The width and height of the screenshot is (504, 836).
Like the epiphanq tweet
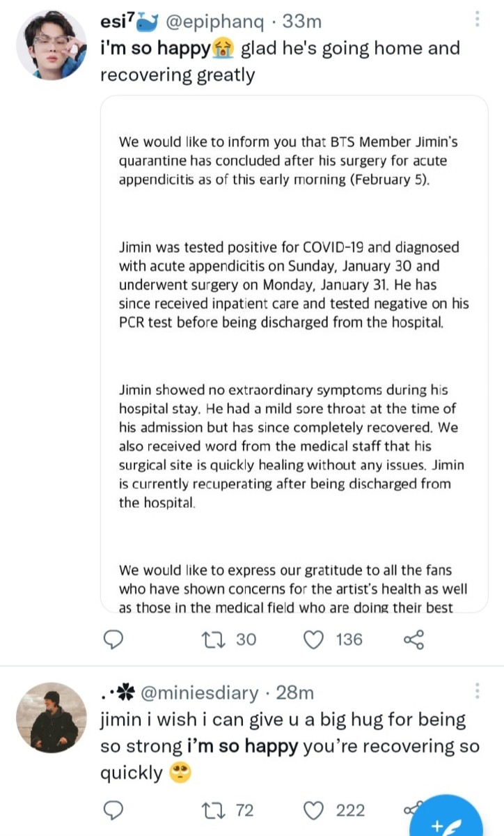point(315,639)
